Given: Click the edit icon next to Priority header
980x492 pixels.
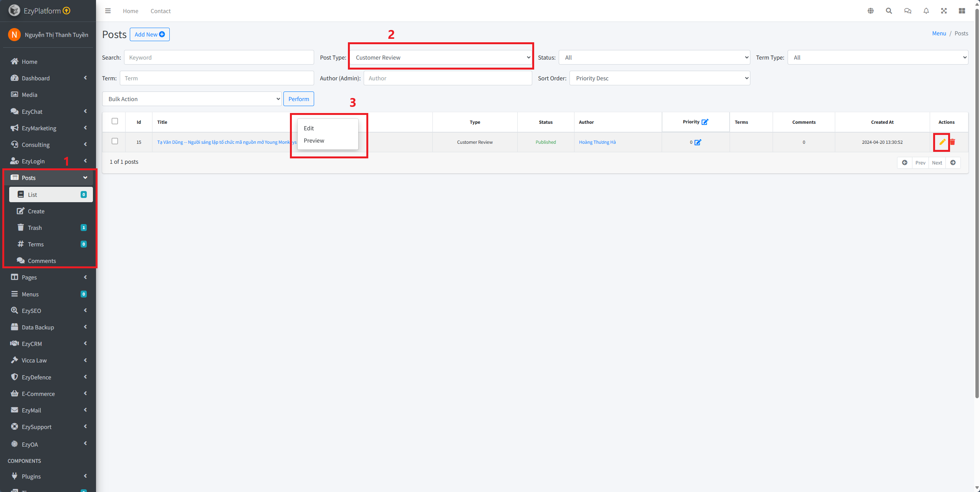Looking at the screenshot, I should (705, 122).
